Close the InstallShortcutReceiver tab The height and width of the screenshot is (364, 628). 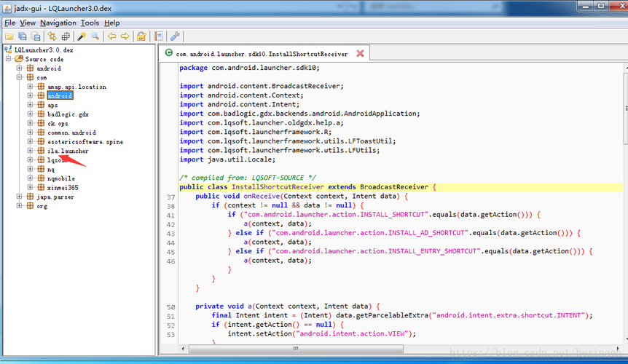[360, 53]
